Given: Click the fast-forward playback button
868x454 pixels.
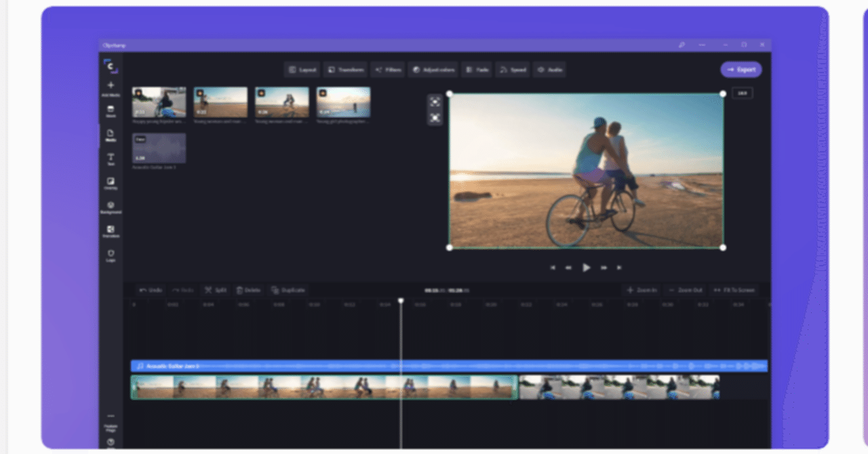Looking at the screenshot, I should pyautogui.click(x=603, y=268).
